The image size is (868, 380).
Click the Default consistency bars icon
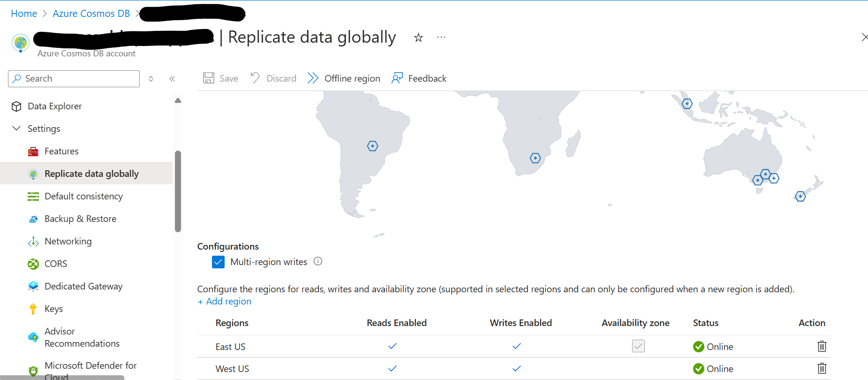click(x=33, y=196)
